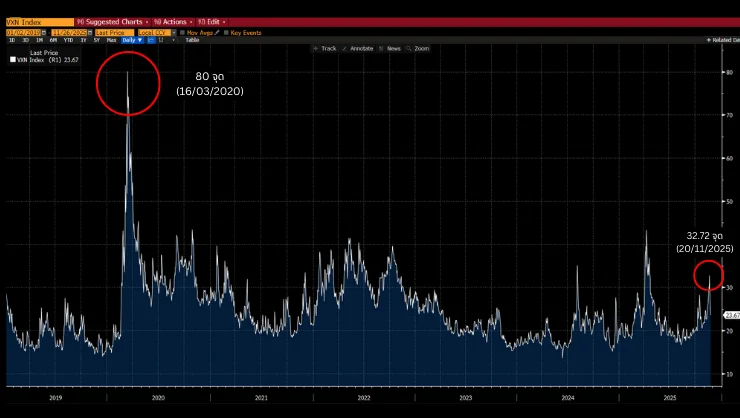This screenshot has height=418, width=740.
Task: Select the YTD time range
Action: [68, 40]
